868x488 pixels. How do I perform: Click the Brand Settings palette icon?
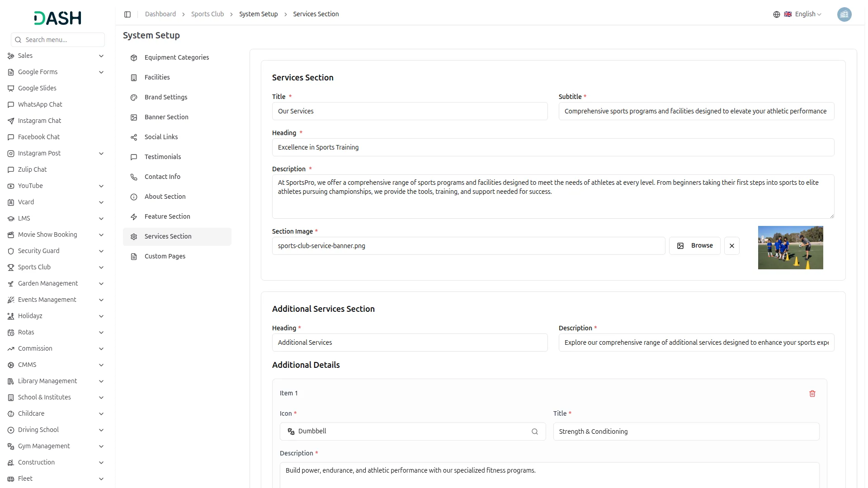(134, 98)
